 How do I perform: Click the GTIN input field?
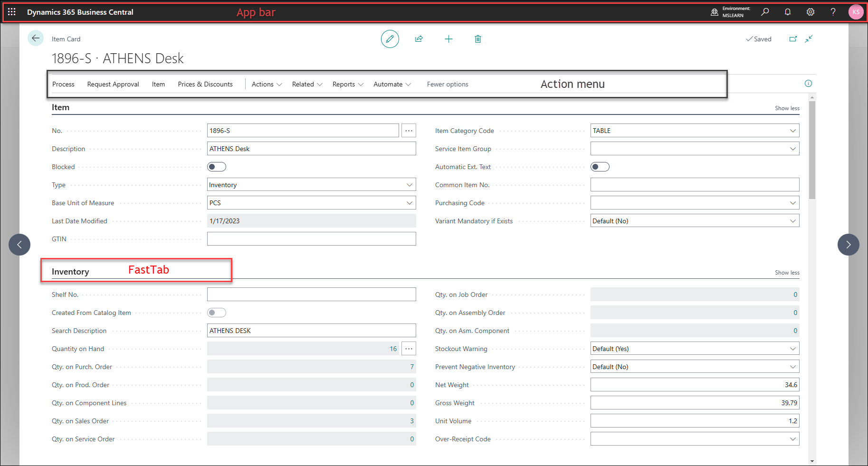[x=311, y=239]
